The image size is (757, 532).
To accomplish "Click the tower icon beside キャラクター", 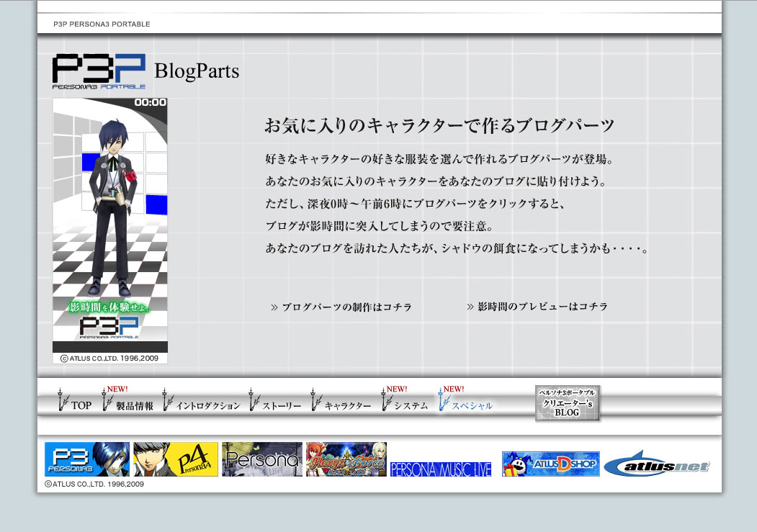I will coord(315,400).
